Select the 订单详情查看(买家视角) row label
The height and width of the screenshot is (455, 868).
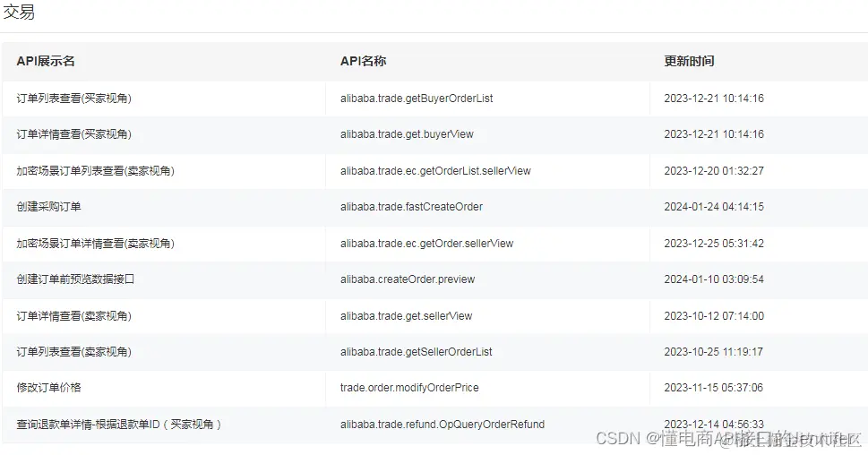74,134
